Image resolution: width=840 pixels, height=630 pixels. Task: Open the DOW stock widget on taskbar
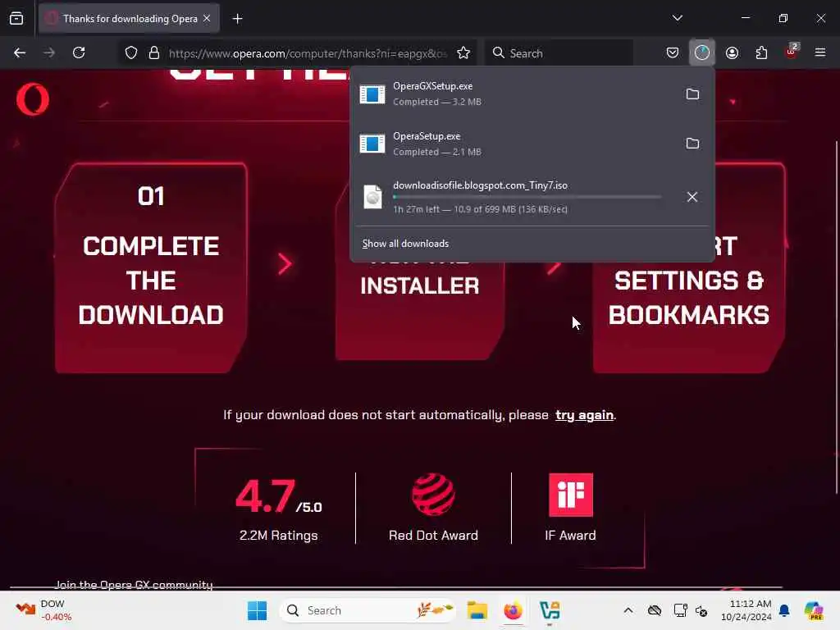pos(44,610)
